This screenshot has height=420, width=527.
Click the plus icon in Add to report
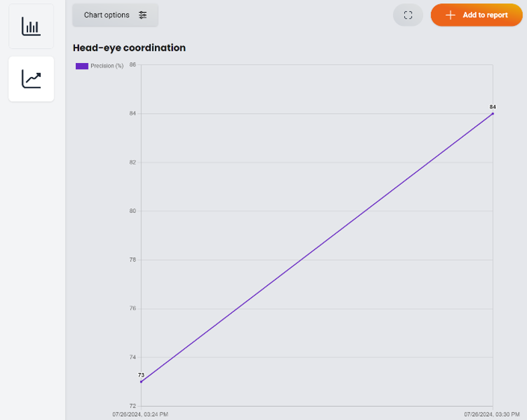click(450, 15)
